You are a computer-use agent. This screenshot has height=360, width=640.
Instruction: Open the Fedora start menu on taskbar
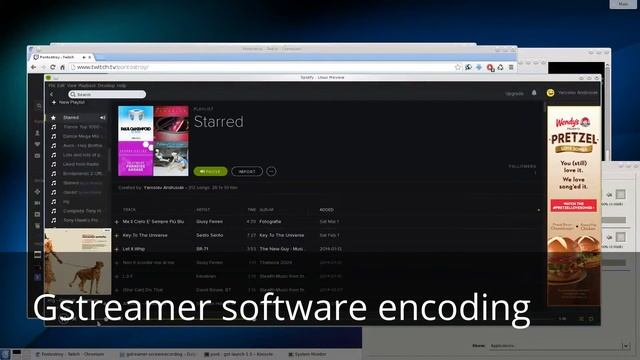click(5, 354)
